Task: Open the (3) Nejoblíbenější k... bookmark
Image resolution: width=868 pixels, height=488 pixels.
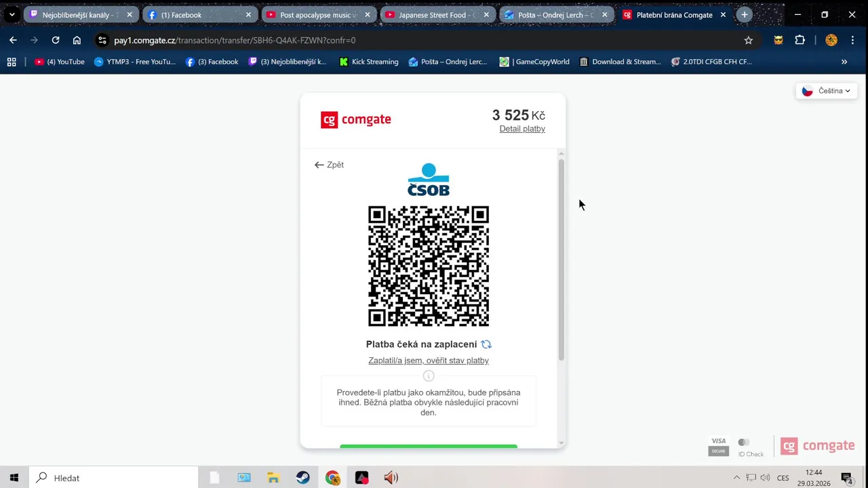Action: 288,62
